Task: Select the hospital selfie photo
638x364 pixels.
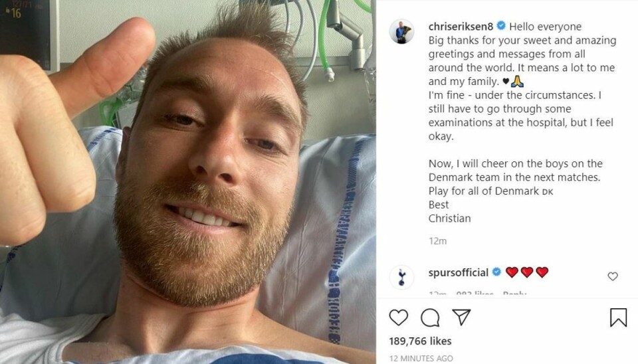Action: click(x=188, y=182)
